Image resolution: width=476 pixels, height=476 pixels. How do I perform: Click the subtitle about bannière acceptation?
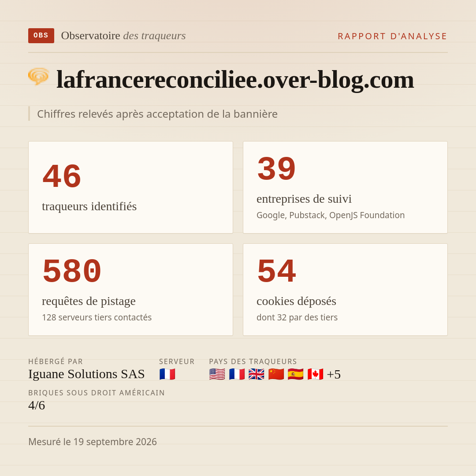point(157,114)
